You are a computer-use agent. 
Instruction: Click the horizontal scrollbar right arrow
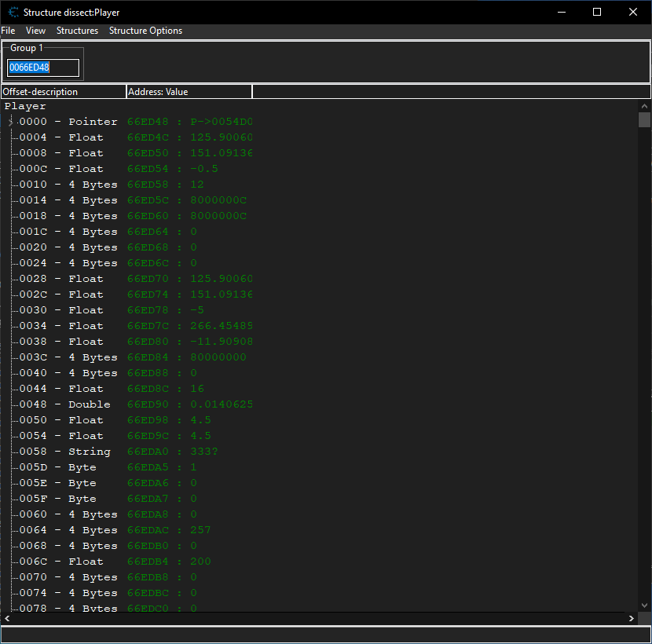(631, 619)
